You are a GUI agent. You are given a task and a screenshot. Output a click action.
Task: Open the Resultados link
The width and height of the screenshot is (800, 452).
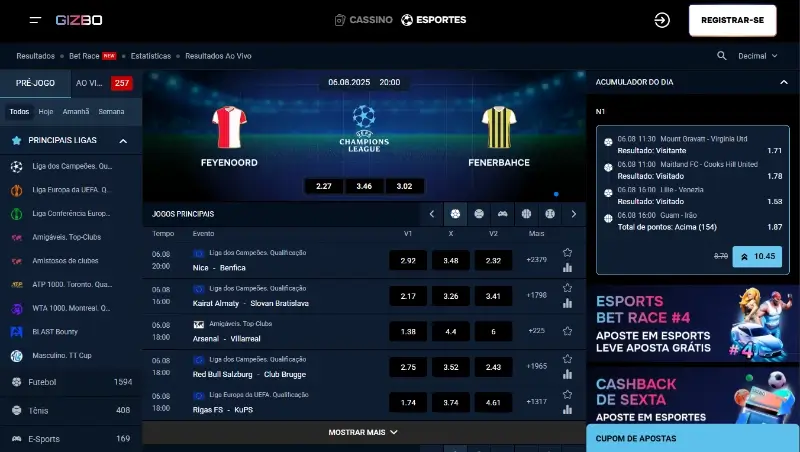[35, 56]
